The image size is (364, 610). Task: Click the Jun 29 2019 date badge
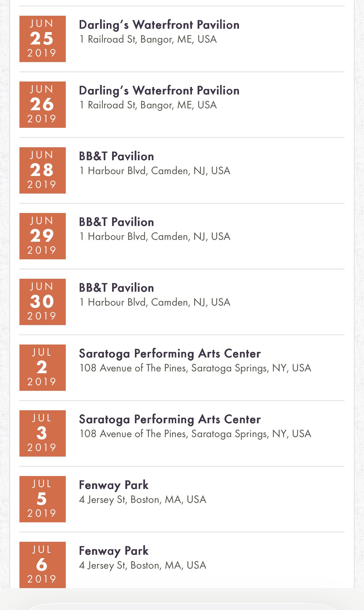pos(43,236)
